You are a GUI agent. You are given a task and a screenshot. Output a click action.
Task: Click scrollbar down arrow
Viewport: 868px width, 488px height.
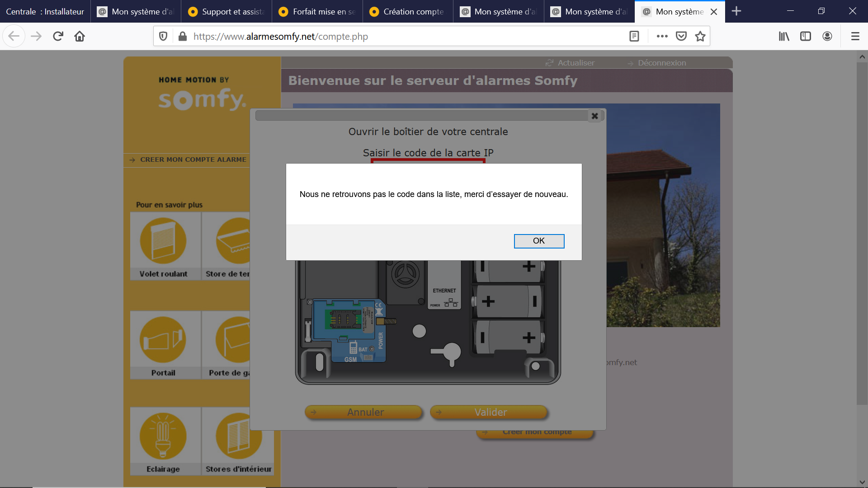[x=862, y=482]
